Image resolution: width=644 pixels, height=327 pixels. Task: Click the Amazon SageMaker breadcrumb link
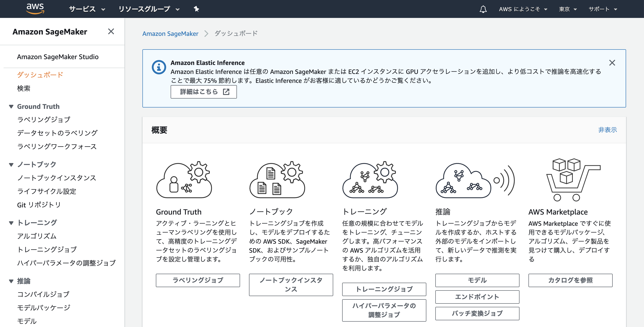pos(170,34)
